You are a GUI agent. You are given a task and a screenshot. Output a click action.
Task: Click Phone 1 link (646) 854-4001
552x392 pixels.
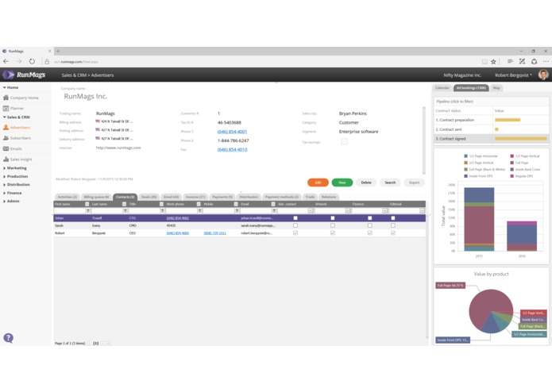(232, 132)
